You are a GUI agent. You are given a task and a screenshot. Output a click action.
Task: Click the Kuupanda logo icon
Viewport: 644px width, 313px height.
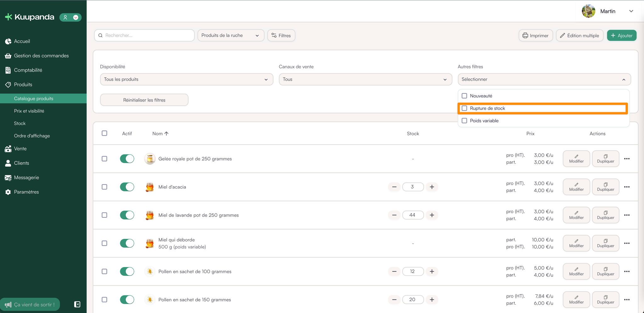click(8, 17)
